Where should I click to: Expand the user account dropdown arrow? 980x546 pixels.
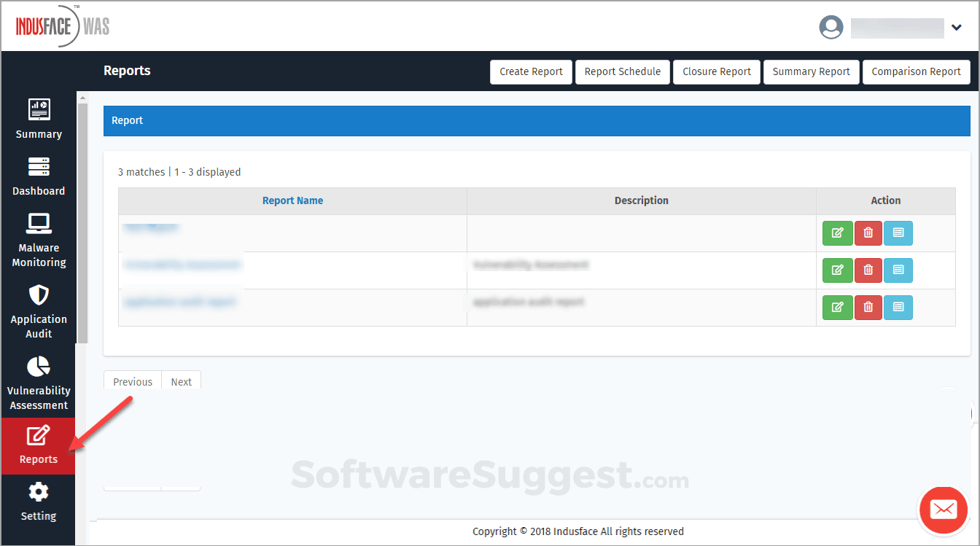(957, 28)
